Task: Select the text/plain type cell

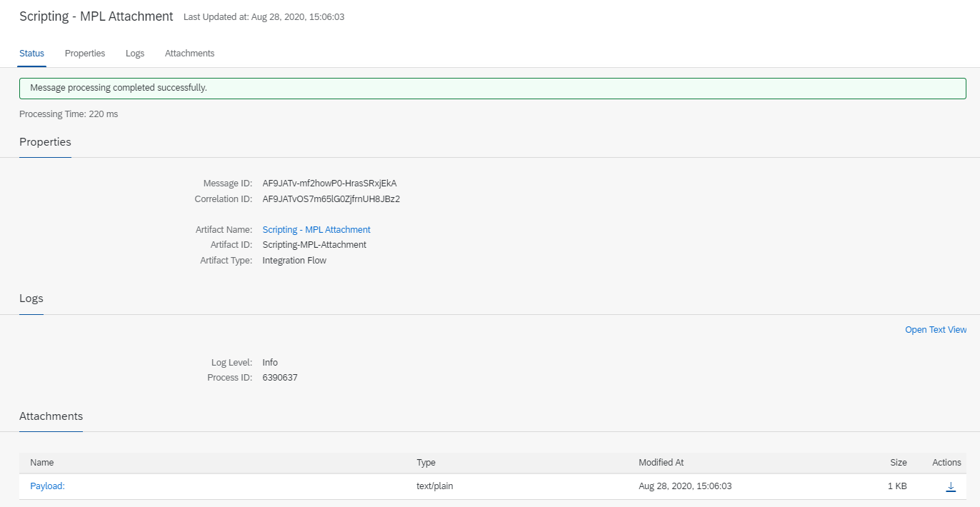Action: click(435, 486)
